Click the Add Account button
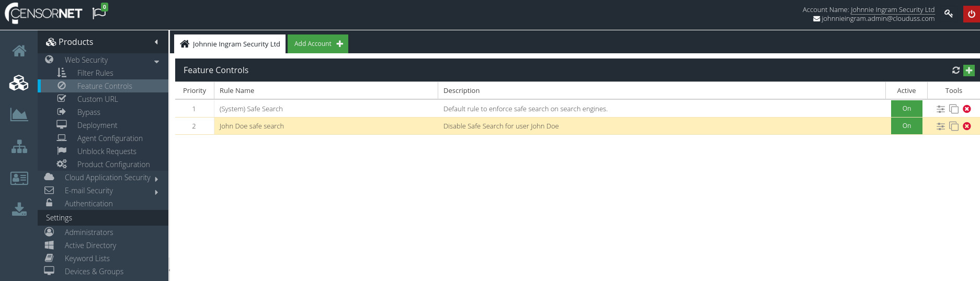Image resolution: width=980 pixels, height=281 pixels. (318, 44)
